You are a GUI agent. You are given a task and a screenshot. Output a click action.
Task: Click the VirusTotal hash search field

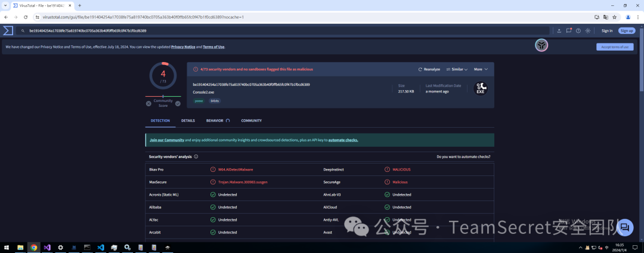283,31
